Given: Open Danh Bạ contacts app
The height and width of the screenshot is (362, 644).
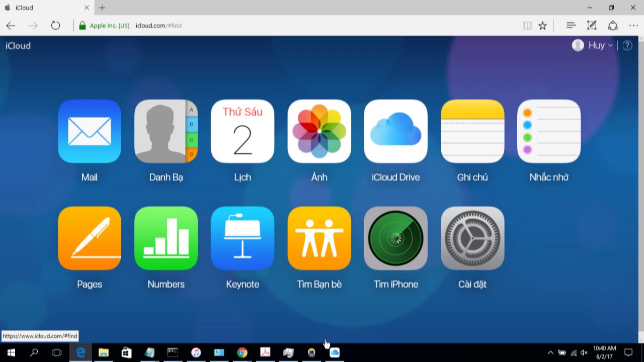Looking at the screenshot, I should (166, 131).
